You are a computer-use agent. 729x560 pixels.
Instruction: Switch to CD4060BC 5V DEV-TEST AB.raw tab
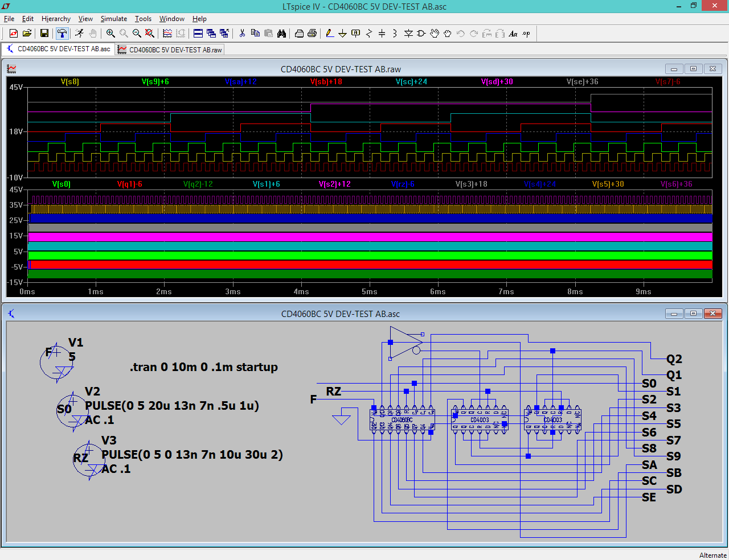pos(170,50)
